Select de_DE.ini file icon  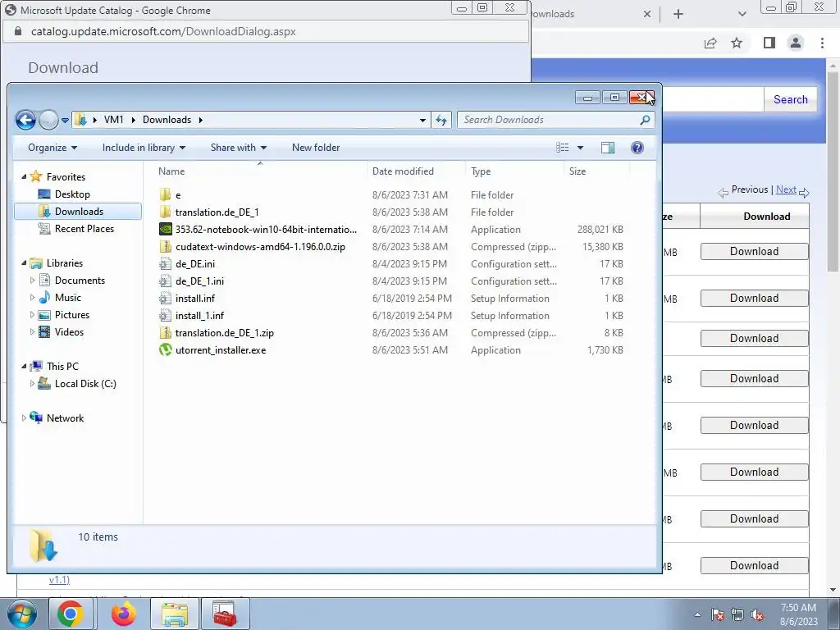(166, 263)
